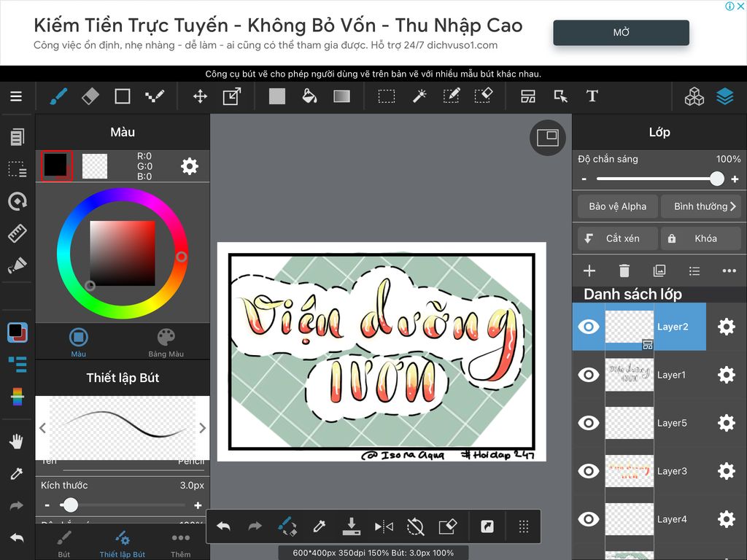Select the Brush tool in top toolbar
Screen dimensions: 747x560
point(58,97)
